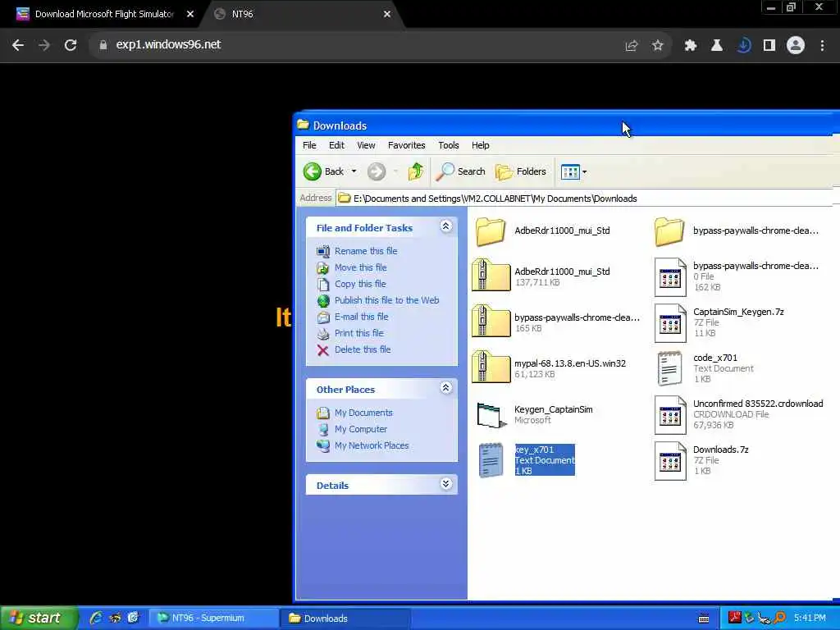Click the red X Delete this file icon
This screenshot has width=840, height=630.
(322, 350)
